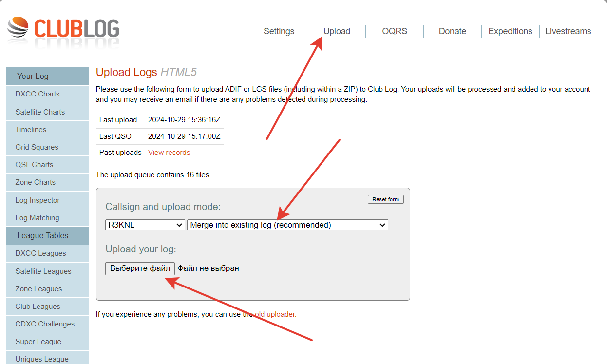Open Log Inspector in sidebar

tap(47, 200)
